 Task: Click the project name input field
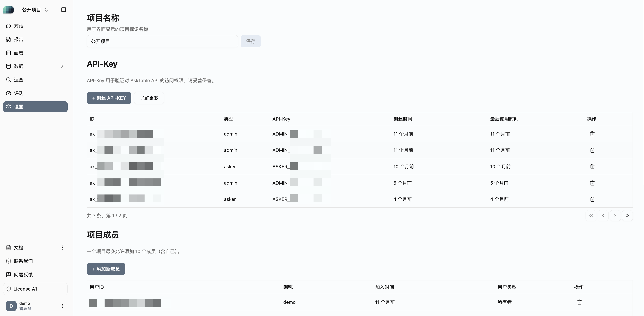tap(162, 41)
